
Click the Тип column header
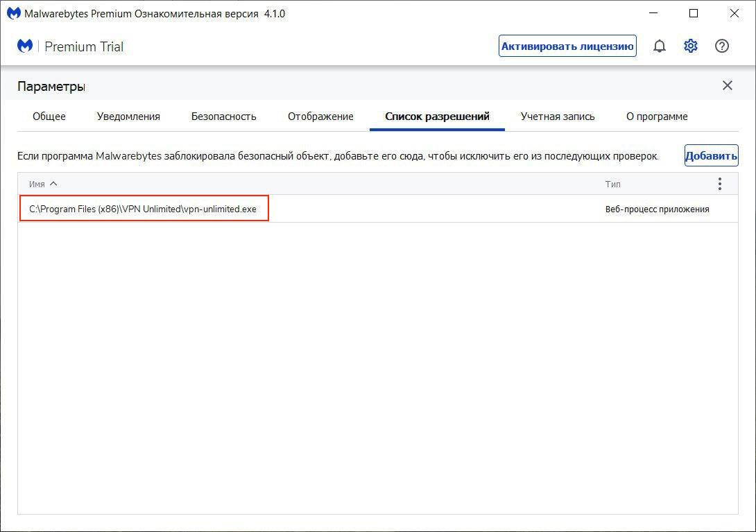click(612, 184)
